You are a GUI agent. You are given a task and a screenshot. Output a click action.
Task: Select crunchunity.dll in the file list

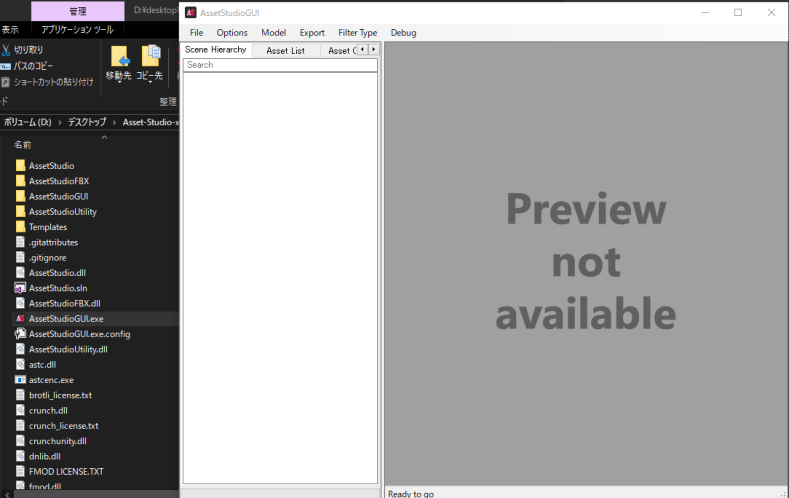[57, 441]
